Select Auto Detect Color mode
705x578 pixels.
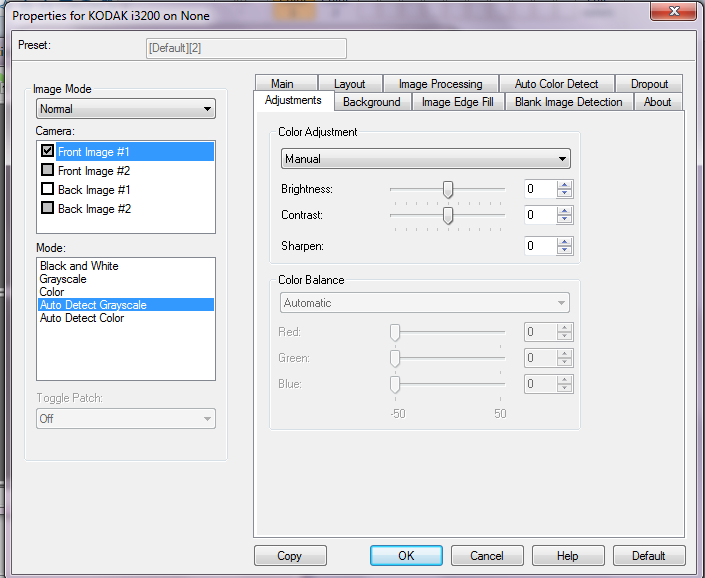pos(125,318)
